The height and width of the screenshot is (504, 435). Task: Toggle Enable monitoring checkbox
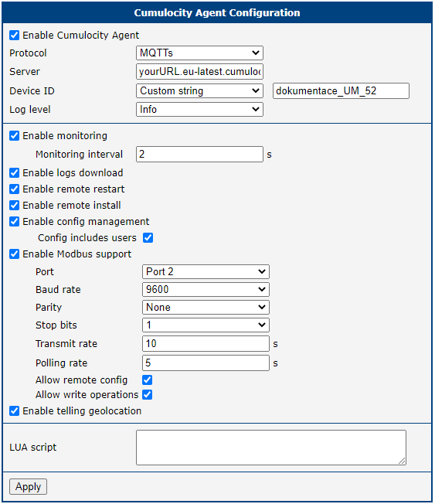point(14,135)
